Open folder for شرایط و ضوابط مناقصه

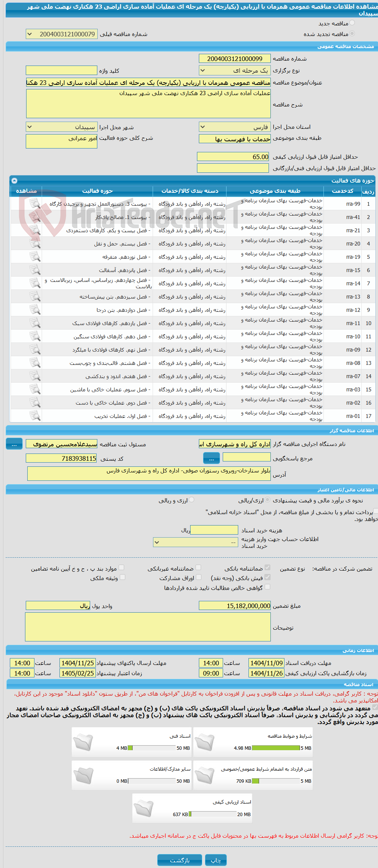click(x=205, y=742)
